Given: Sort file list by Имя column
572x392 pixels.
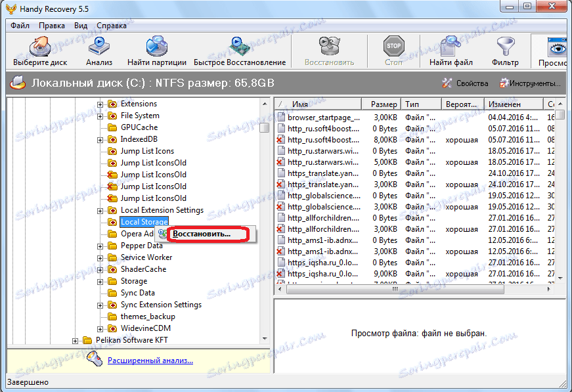Looking at the screenshot, I should [x=318, y=104].
